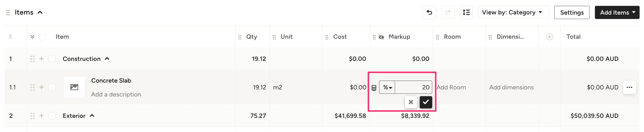Tick the Exterior category checkbox
This screenshot has width=644, height=132.
pyautogui.click(x=52, y=116)
